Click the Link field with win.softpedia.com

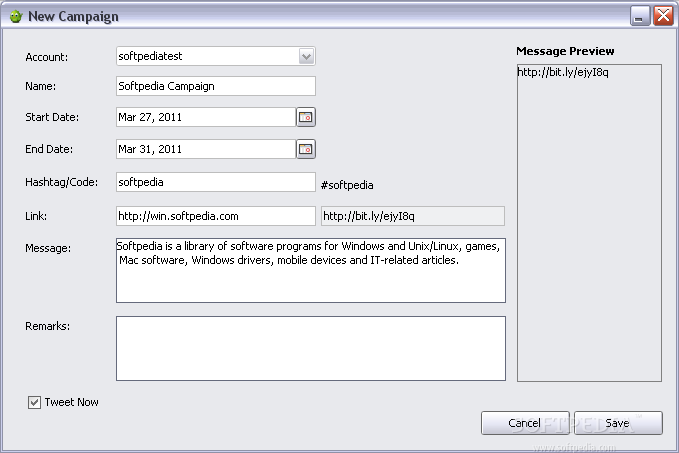click(216, 216)
